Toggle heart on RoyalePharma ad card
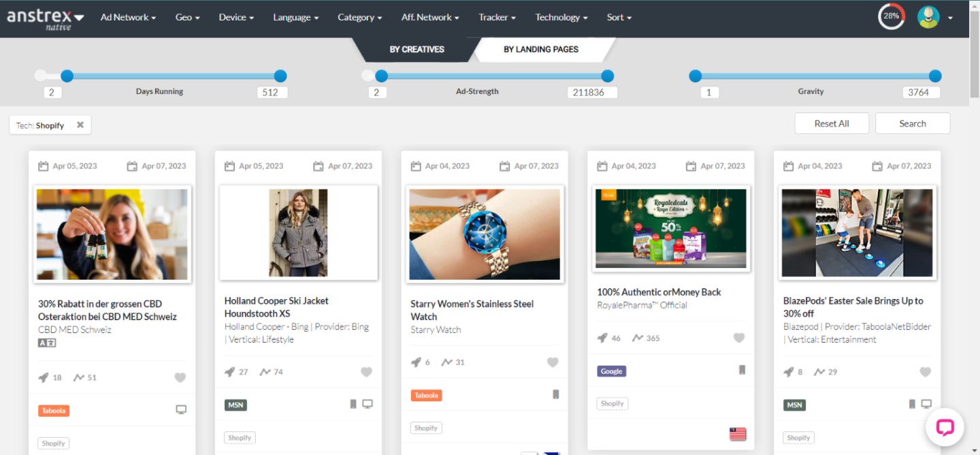This screenshot has height=455, width=980. pos(739,338)
